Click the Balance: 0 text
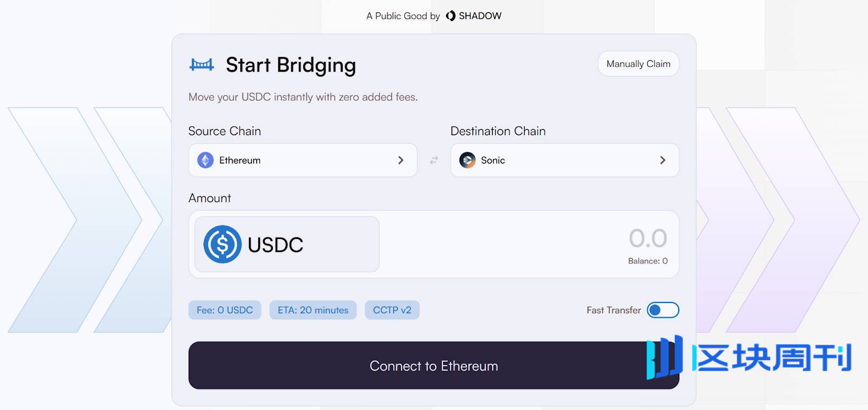The image size is (868, 410). click(x=648, y=261)
